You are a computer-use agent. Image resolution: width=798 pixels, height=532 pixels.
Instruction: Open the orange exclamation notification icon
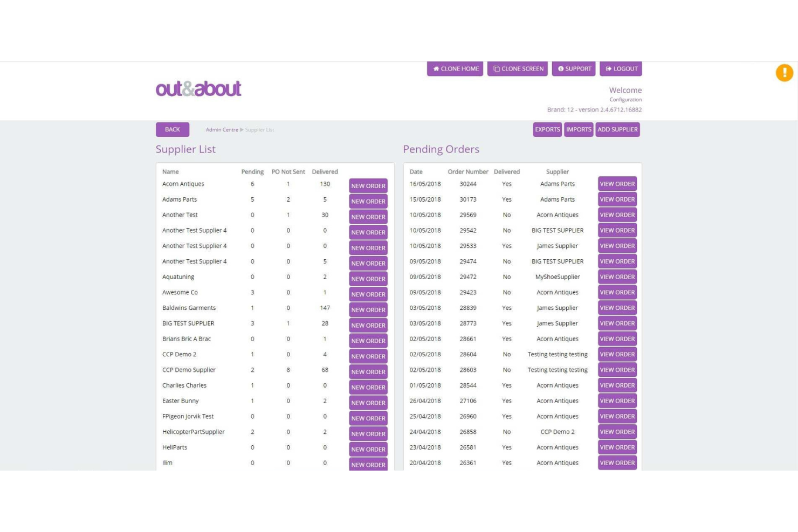785,73
